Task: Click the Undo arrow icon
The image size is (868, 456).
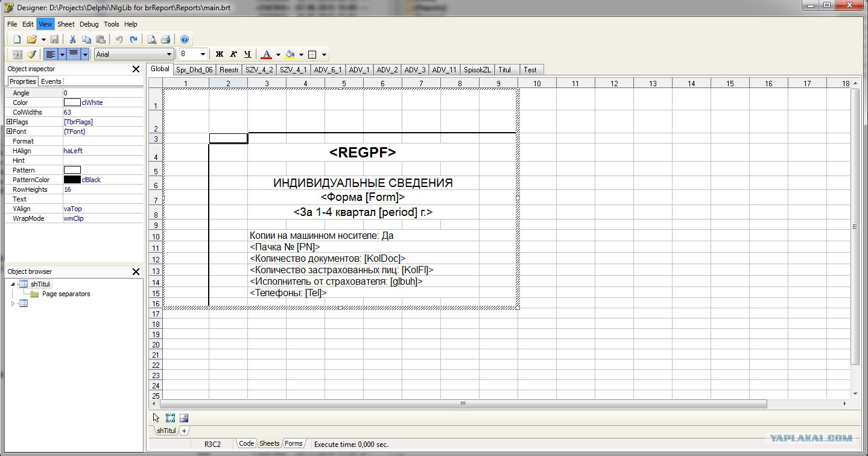Action: coord(119,39)
